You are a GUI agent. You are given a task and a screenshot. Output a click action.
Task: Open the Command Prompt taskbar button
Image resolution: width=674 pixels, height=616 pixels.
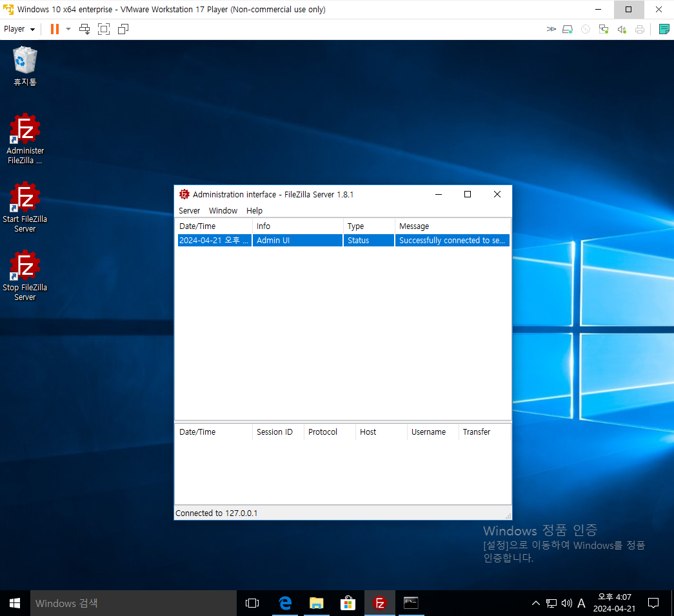pos(411,603)
